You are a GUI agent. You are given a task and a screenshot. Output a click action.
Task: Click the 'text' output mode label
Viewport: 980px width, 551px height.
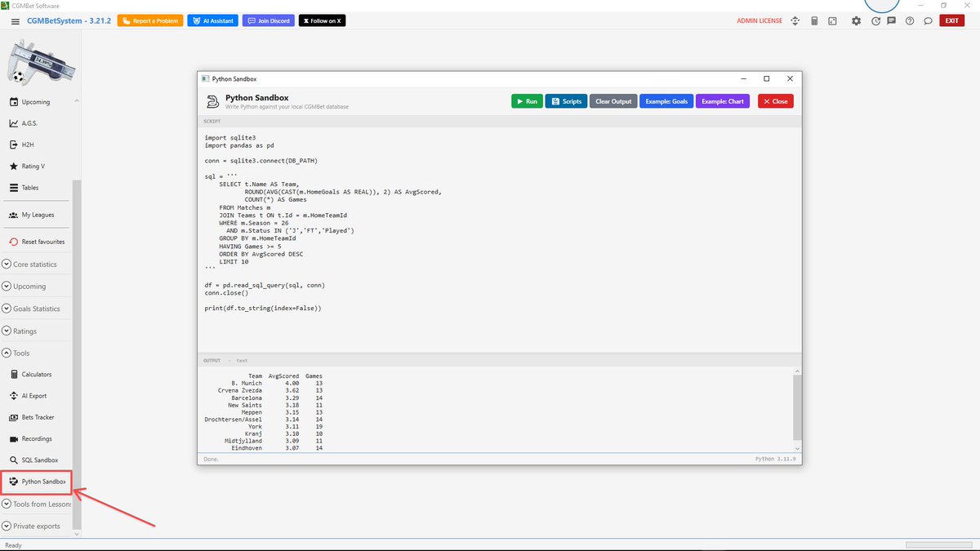(x=243, y=360)
